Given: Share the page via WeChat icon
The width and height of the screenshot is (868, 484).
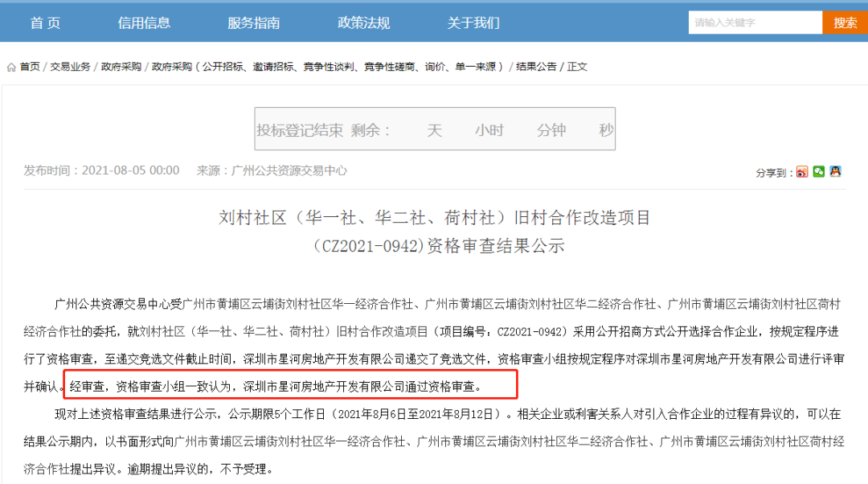Looking at the screenshot, I should tap(819, 172).
